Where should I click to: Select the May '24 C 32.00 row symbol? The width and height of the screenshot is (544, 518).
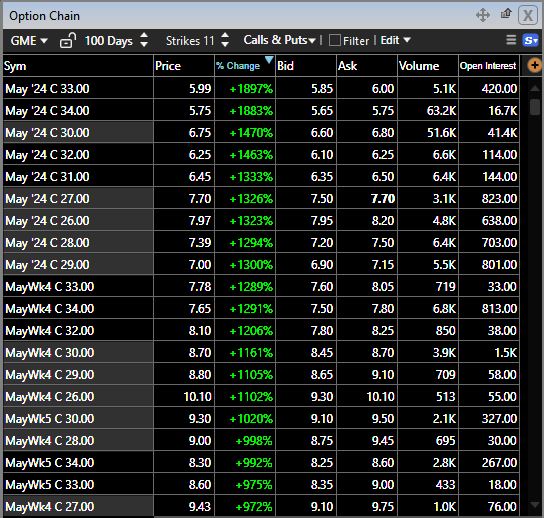click(47, 155)
